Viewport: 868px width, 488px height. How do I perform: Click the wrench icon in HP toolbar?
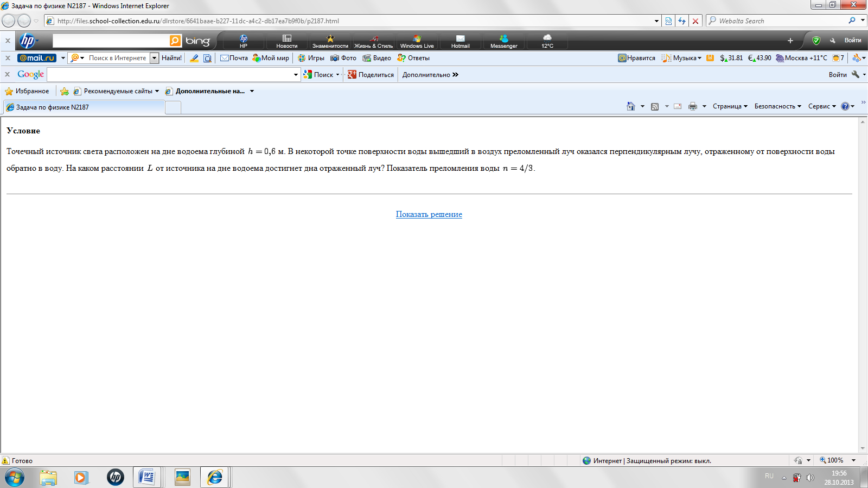833,41
